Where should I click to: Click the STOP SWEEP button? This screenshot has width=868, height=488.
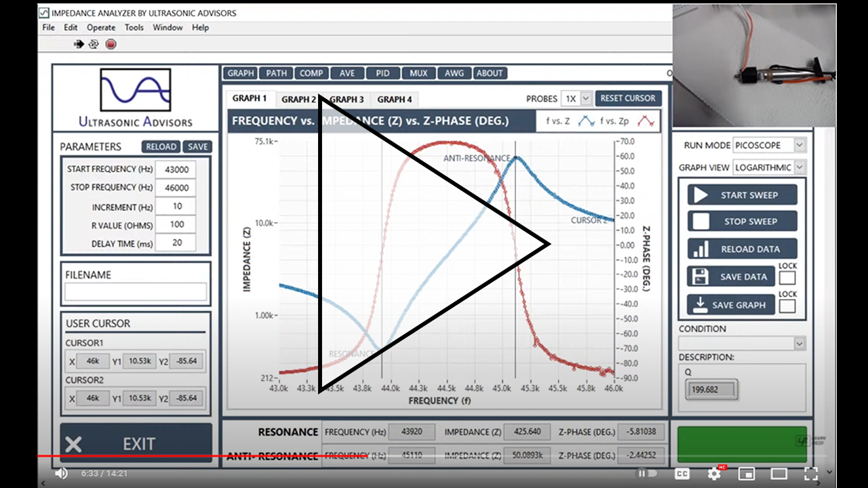click(743, 221)
